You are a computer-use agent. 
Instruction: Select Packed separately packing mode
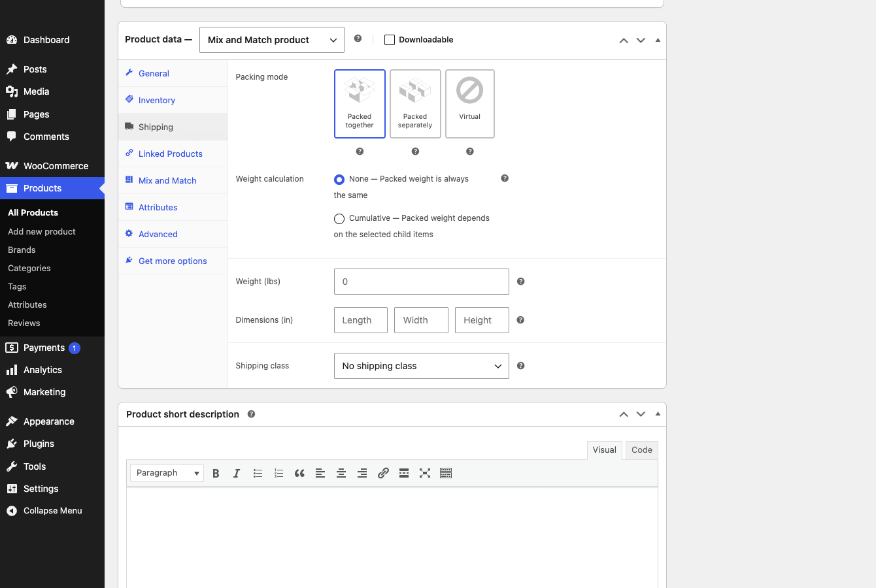(x=415, y=104)
